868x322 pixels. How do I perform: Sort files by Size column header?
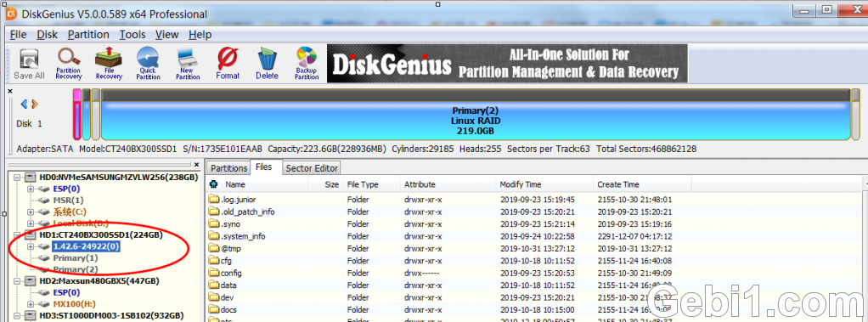331,184
